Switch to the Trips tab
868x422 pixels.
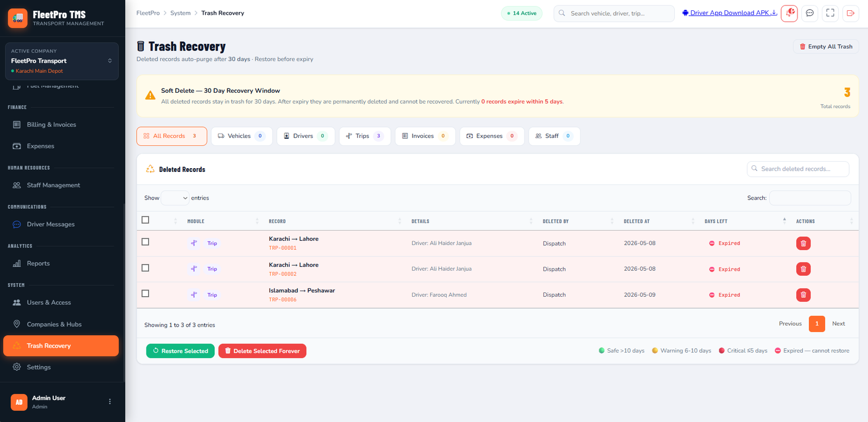coord(365,136)
